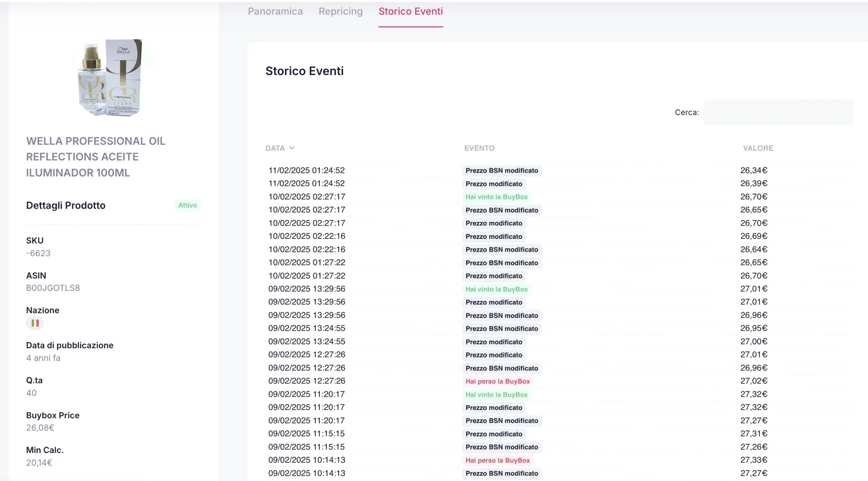868x481 pixels.
Task: Click the value 27,33€
Action: pyautogui.click(x=753, y=460)
